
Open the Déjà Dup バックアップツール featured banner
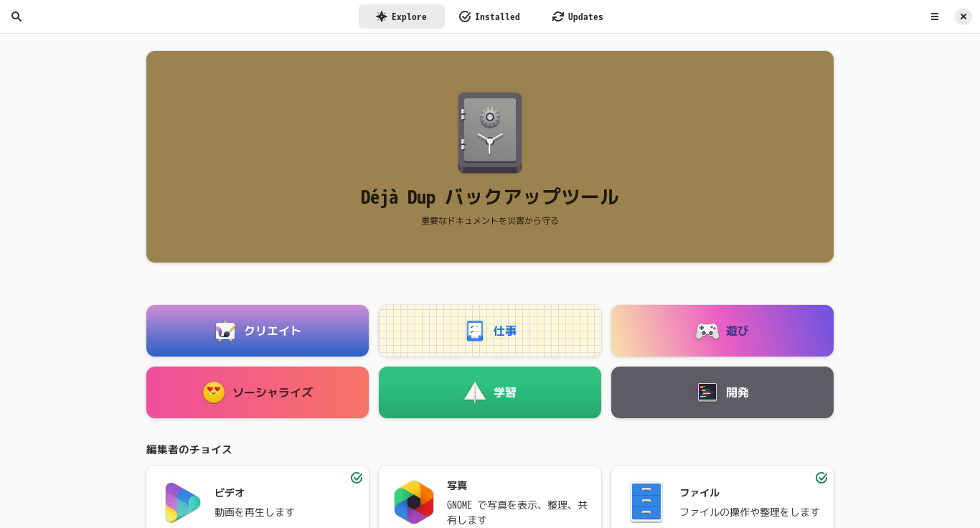click(x=490, y=156)
